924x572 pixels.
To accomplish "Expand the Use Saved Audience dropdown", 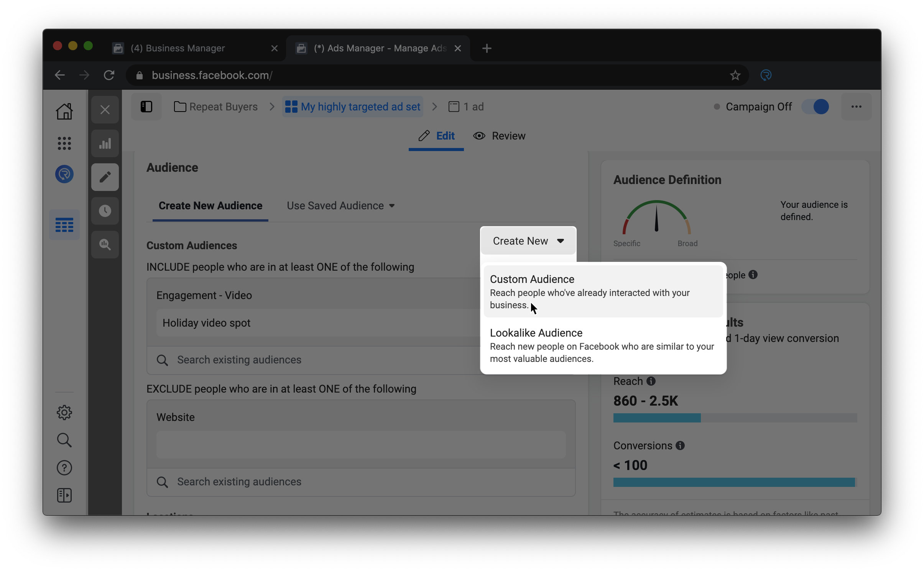I will tap(341, 205).
